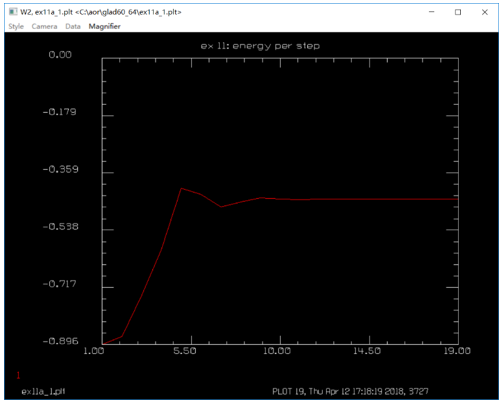Click the -0.538 y-axis label

pyautogui.click(x=60, y=227)
